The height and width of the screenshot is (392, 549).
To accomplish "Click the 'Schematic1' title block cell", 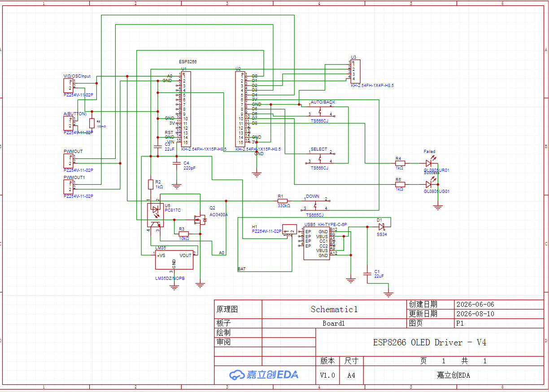I will [334, 309].
